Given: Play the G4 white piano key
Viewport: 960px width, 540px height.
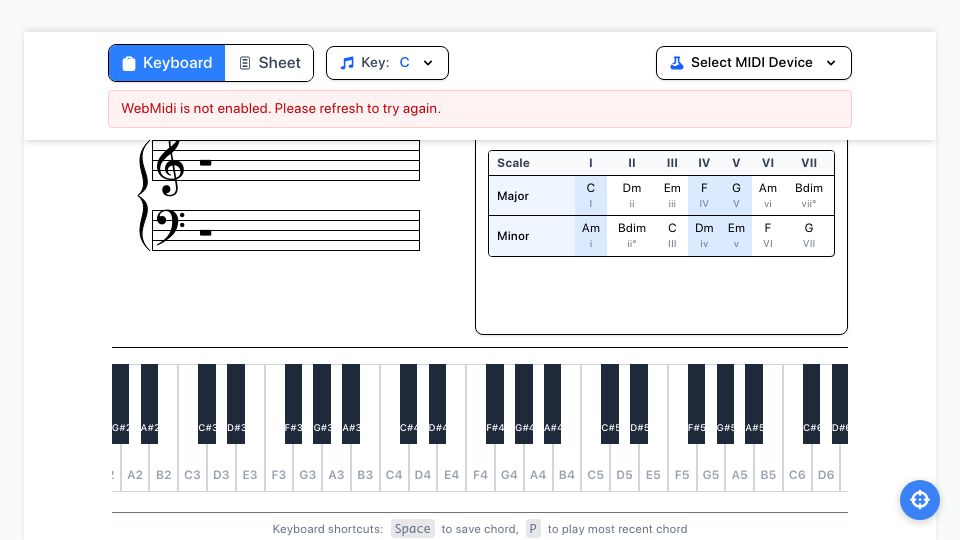Looking at the screenshot, I should click(x=509, y=468).
